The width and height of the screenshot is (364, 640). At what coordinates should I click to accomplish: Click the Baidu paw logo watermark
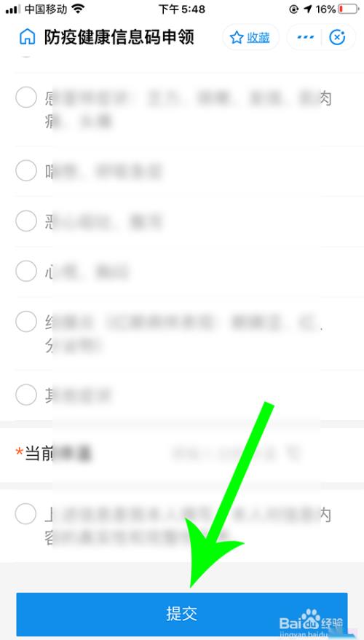point(312,619)
